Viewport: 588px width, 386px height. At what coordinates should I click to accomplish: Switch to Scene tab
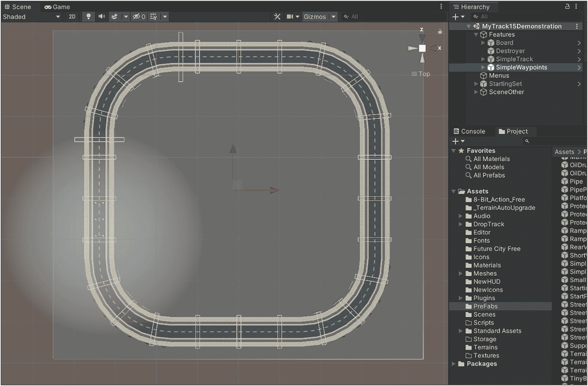[18, 7]
